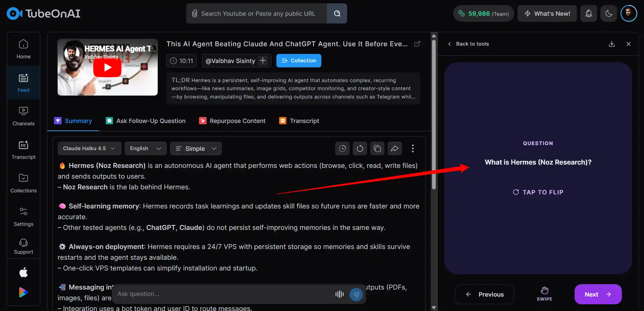Send the question with paper plane button
Screen dimensions: 644x311
pos(356,294)
